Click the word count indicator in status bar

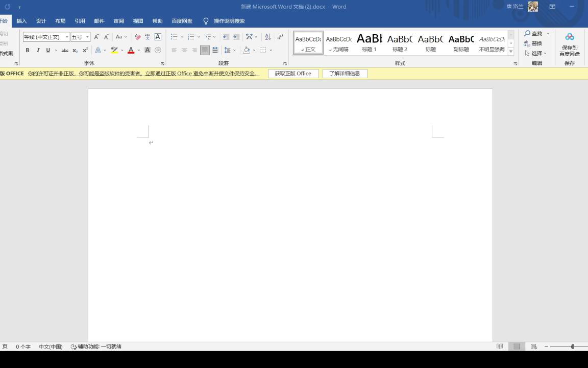tap(23, 346)
